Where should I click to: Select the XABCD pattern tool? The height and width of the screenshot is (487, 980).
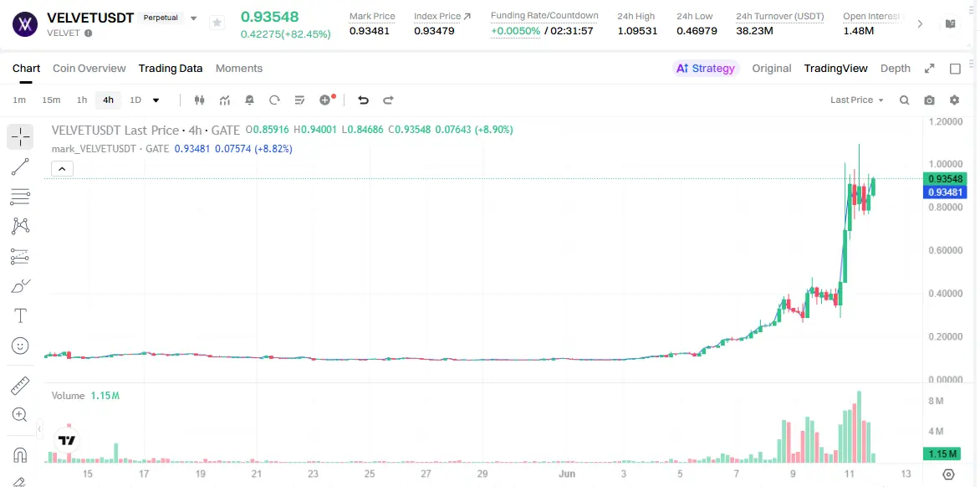click(20, 226)
